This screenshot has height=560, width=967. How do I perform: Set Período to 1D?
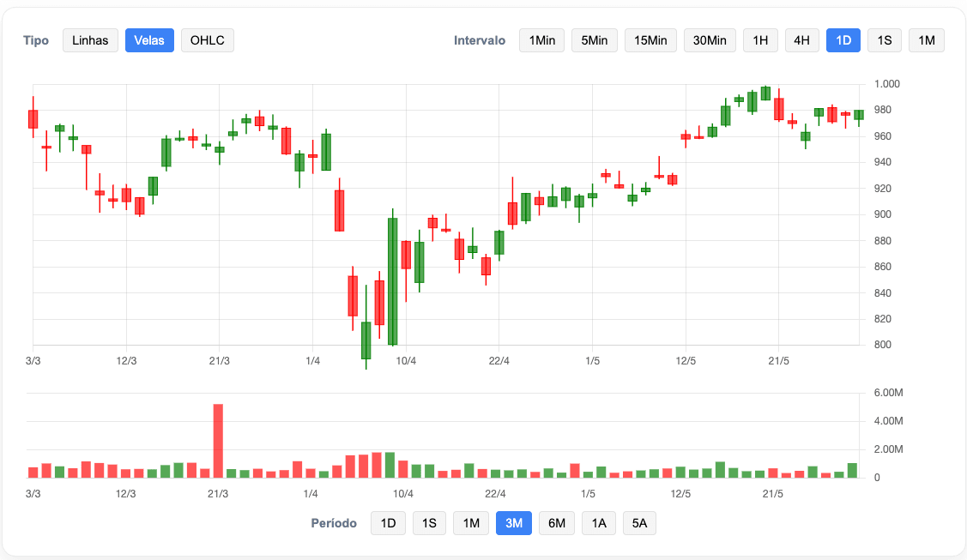(x=388, y=523)
